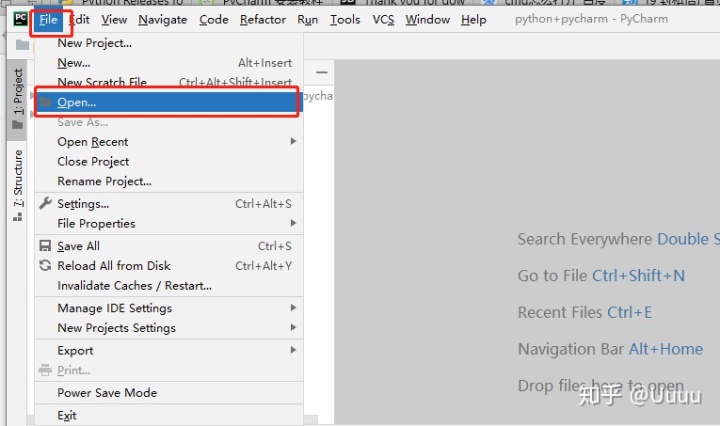Choose Close Project
720x426 pixels.
pos(169,162)
